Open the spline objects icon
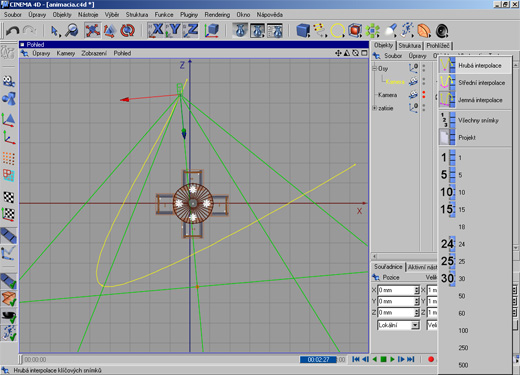This screenshot has height=375, width=520. (320, 31)
